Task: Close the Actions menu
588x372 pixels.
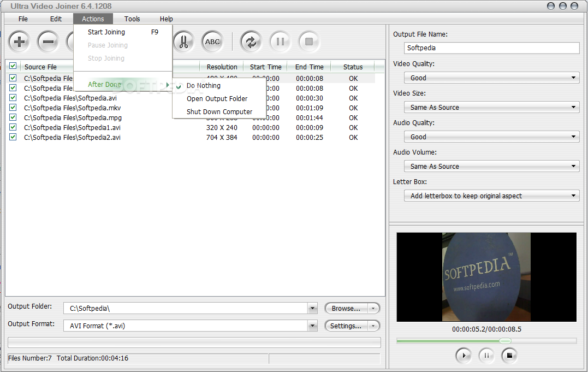Action: (x=93, y=19)
